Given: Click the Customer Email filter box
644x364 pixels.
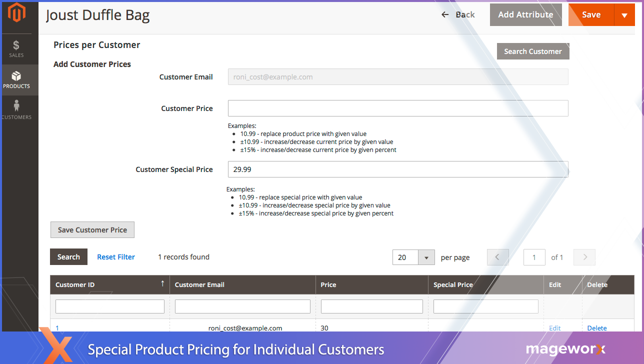Looking at the screenshot, I should pos(242,306).
